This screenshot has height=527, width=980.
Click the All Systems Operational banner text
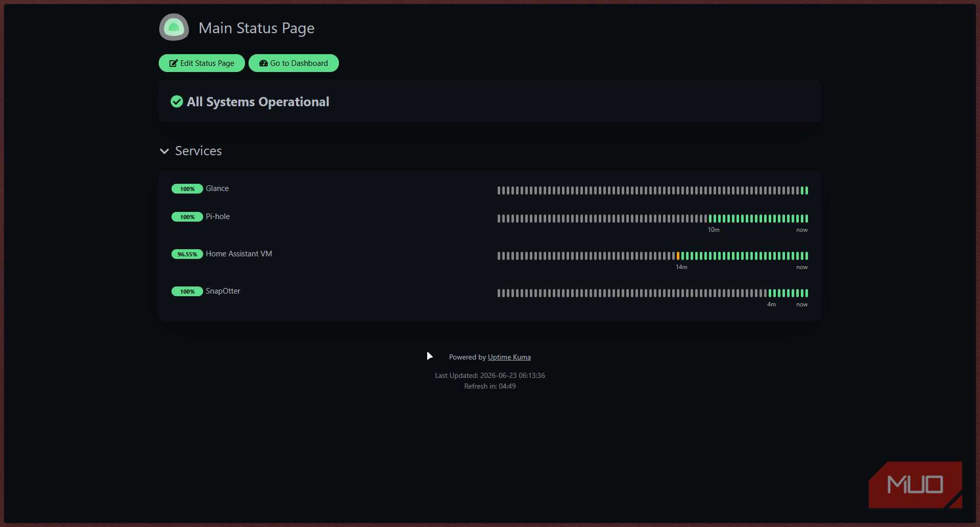point(258,102)
